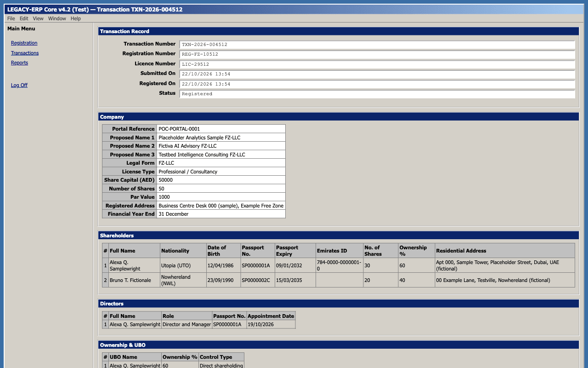
Task: Select passport number SP0000002C in Shareholders
Action: (x=257, y=280)
